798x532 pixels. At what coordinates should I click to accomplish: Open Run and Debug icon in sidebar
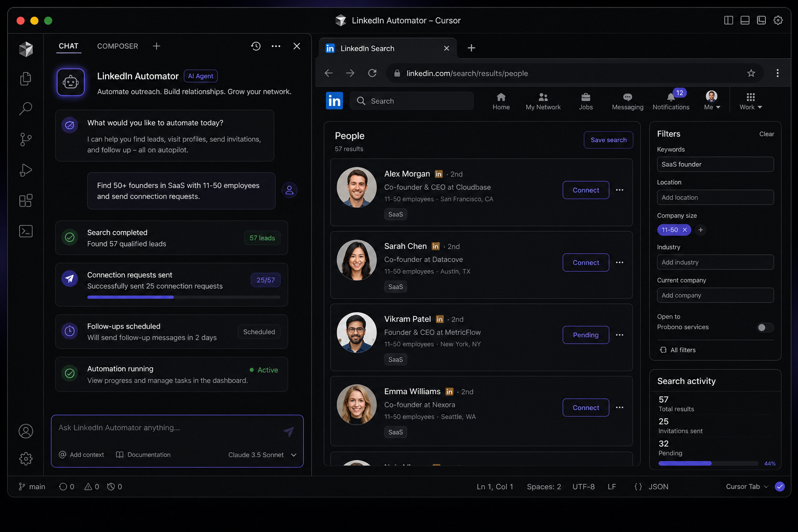[25, 170]
